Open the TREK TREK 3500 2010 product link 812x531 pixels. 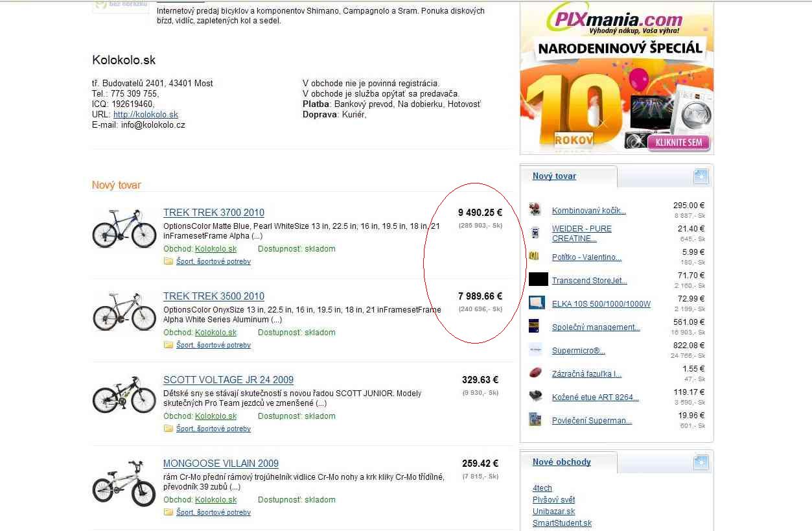(x=214, y=296)
